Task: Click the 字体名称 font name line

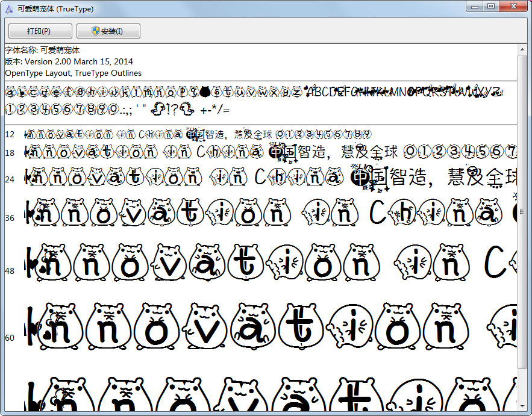Action: pyautogui.click(x=42, y=50)
